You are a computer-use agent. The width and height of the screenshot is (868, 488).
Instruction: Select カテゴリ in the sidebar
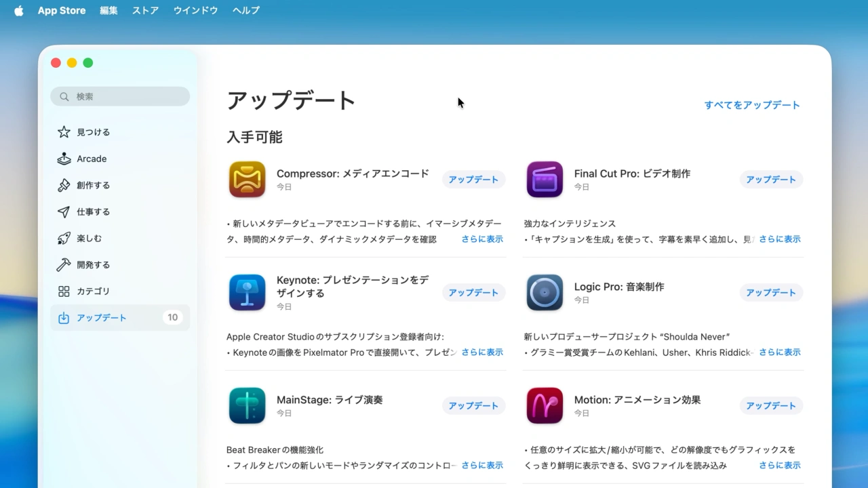coord(120,291)
